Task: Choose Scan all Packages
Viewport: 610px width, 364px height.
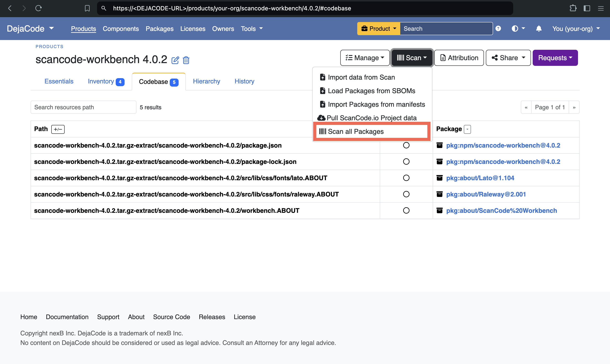Action: coord(372,131)
